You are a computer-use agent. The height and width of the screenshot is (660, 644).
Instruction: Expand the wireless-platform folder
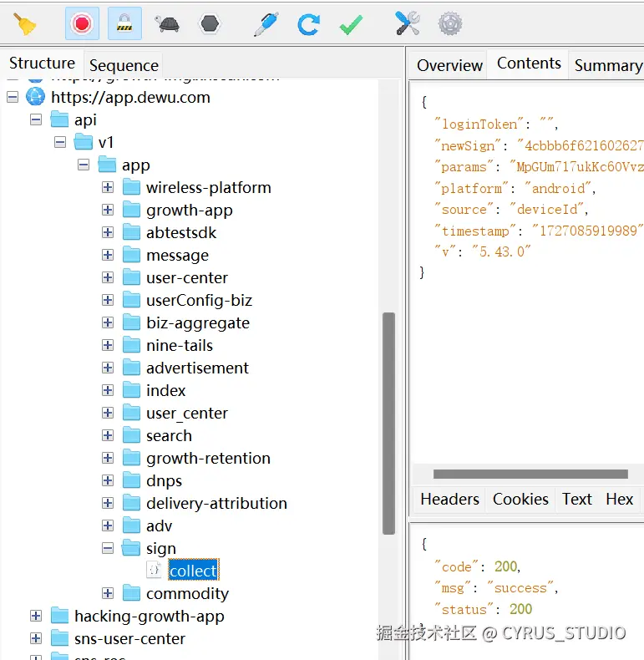pos(108,187)
